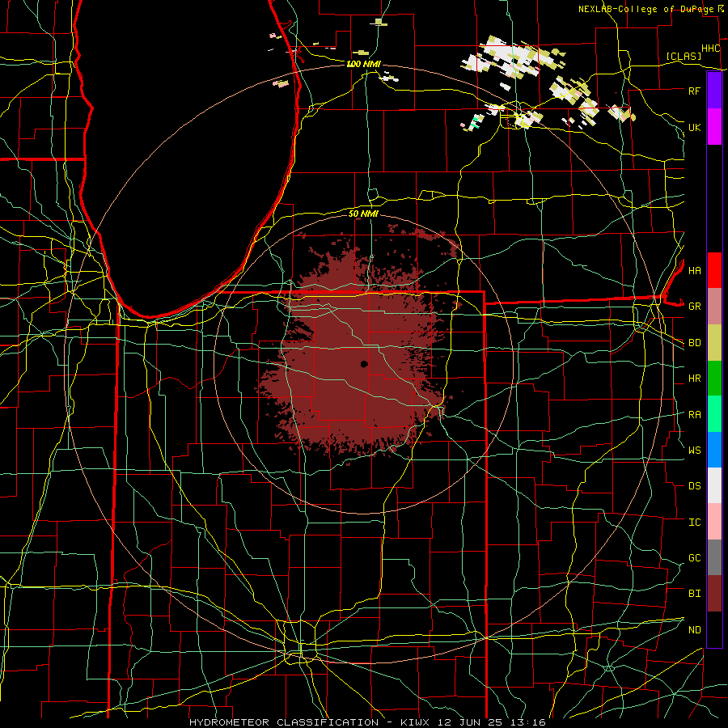
Task: Click the '[CLAS]' label text
Action: tap(684, 56)
